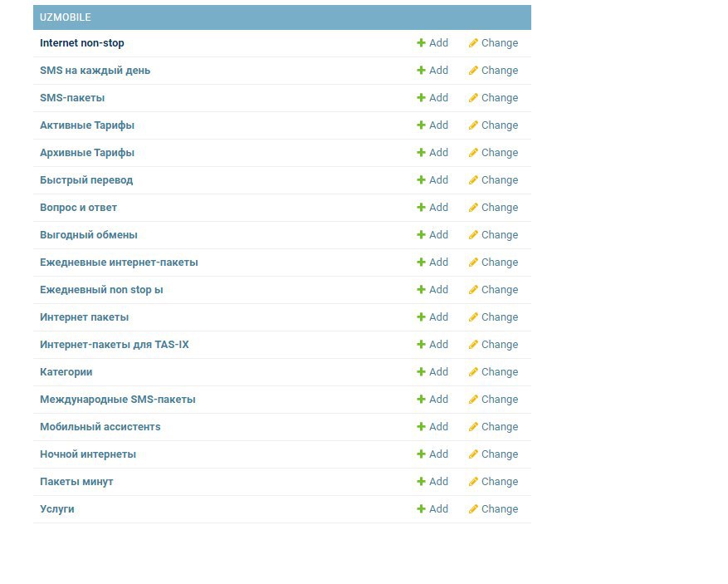Screen dimensions: 728x584
Task: Open Ежедневные интернет-пакеты list
Action: [119, 262]
